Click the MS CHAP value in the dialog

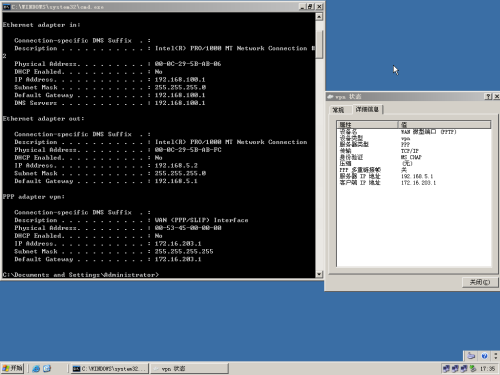[x=411, y=157]
